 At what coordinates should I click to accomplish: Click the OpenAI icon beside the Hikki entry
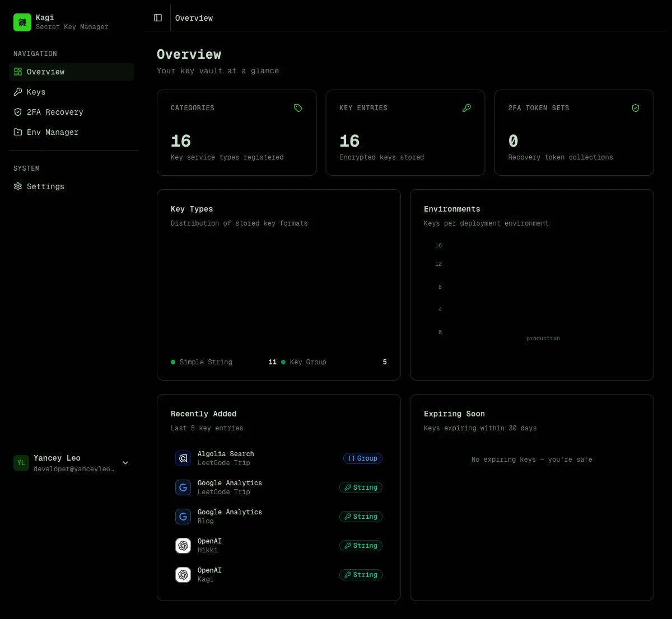pyautogui.click(x=183, y=546)
